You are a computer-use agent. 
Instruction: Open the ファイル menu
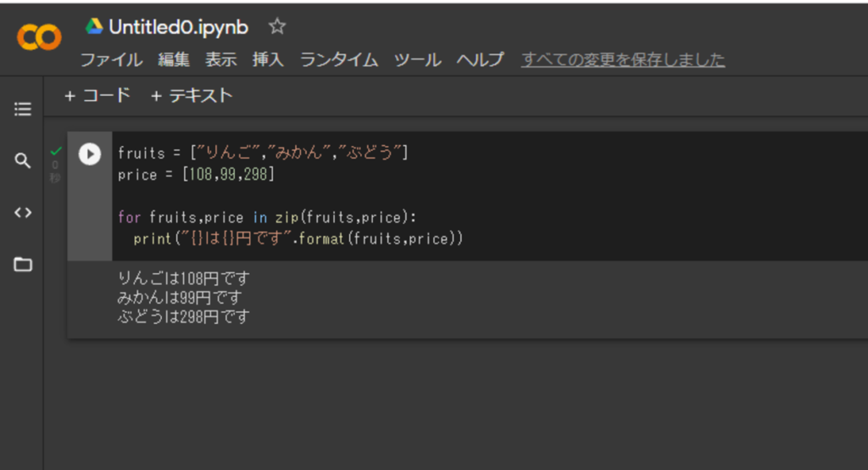111,60
